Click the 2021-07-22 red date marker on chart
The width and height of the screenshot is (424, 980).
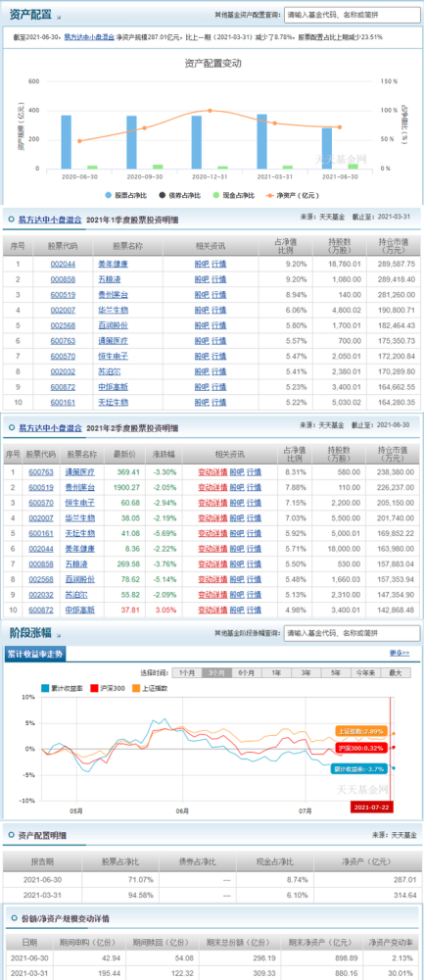pyautogui.click(x=371, y=807)
